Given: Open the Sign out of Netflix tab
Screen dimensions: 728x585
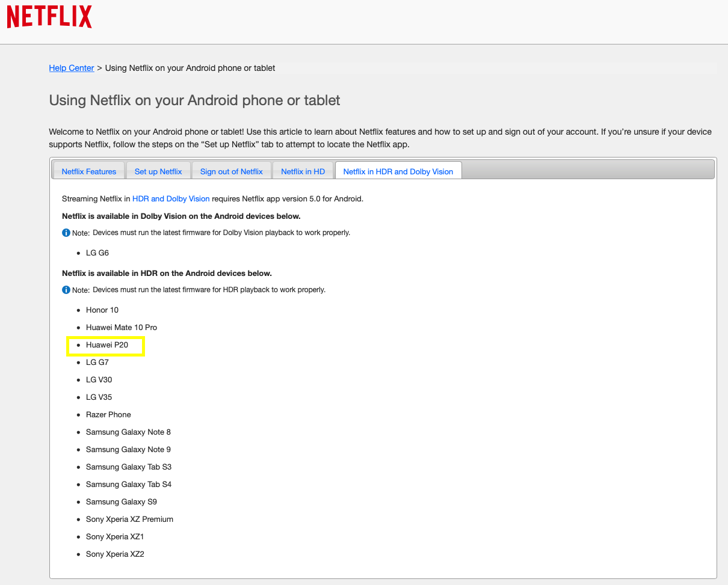Looking at the screenshot, I should 232,171.
